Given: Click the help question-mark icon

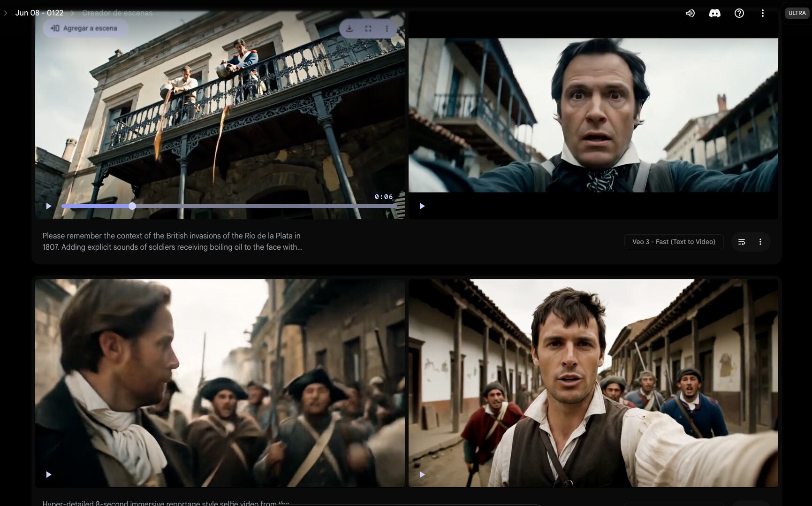Looking at the screenshot, I should (739, 13).
